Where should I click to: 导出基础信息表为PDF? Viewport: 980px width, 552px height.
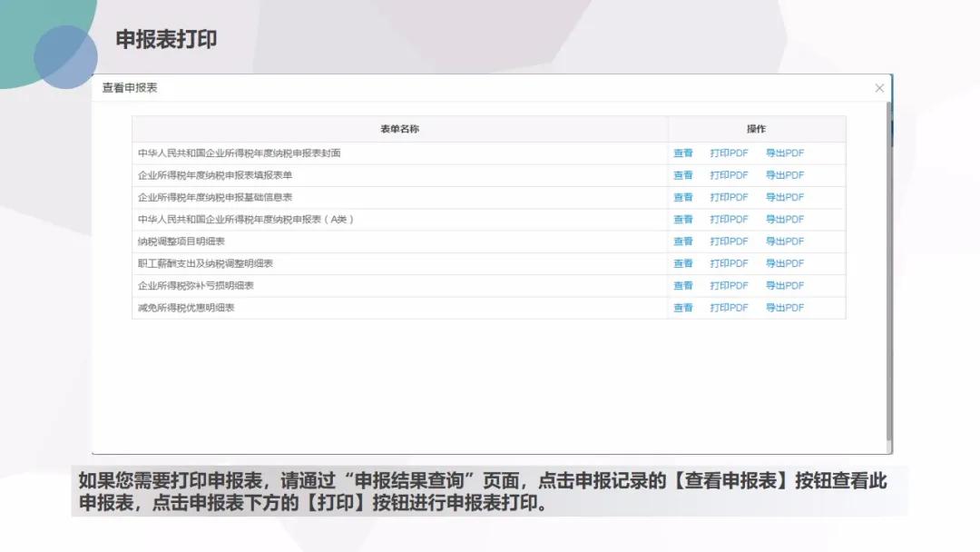coord(784,197)
